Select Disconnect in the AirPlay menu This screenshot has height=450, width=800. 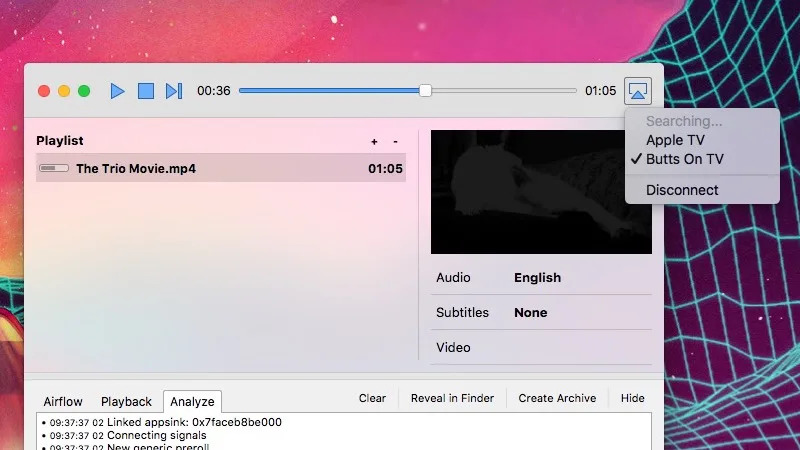682,190
